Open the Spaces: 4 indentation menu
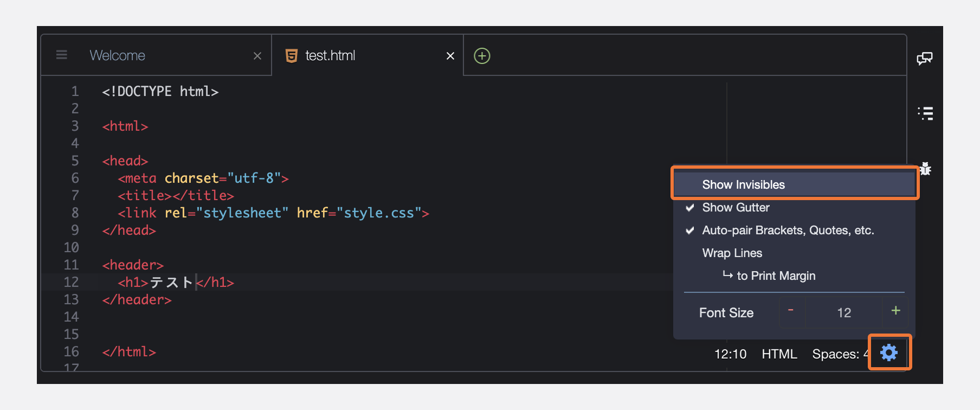 840,354
